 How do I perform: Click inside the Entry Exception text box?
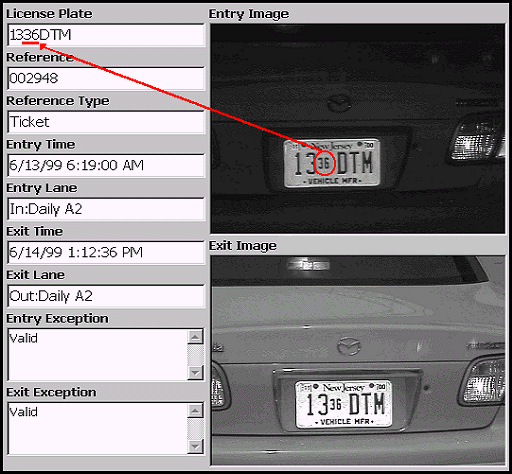97,355
